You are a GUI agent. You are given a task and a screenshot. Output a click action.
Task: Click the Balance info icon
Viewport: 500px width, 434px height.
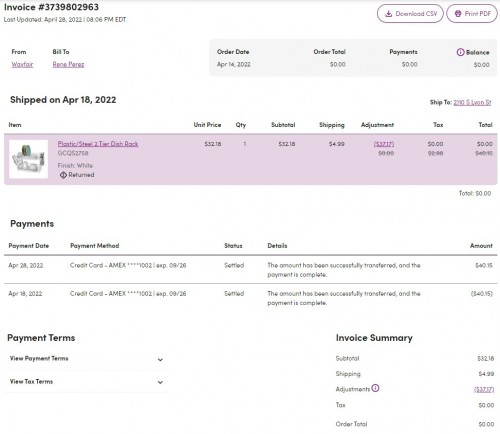click(460, 52)
